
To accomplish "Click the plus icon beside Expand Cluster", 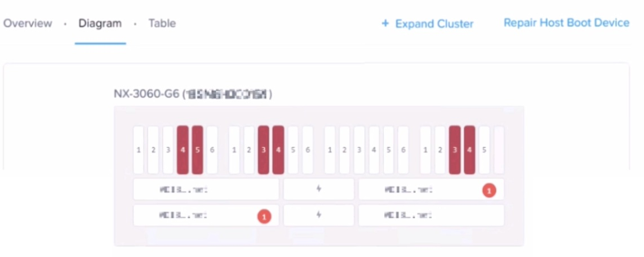I will click(x=385, y=24).
